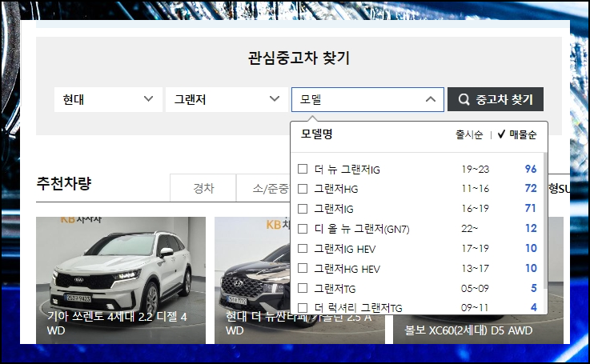
Task: Click year range 17~19 for 그랜저IG HEV
Action: (475, 248)
